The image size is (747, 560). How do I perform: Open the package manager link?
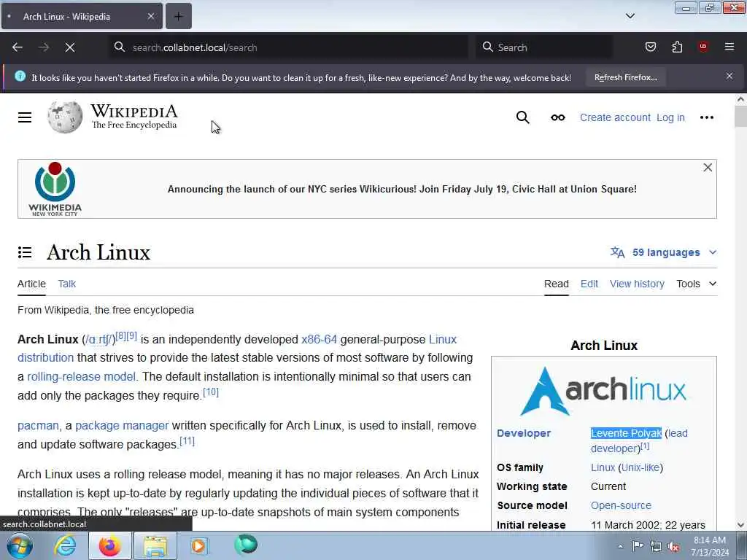pyautogui.click(x=122, y=426)
